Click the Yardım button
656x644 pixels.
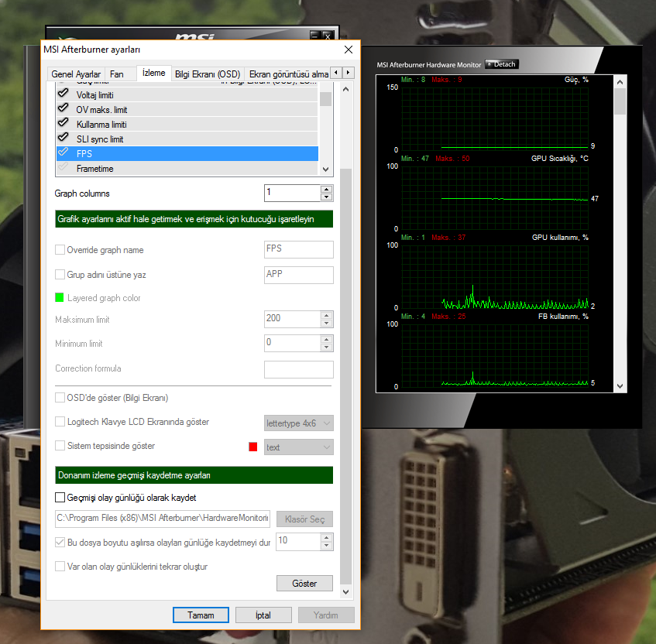click(x=325, y=615)
